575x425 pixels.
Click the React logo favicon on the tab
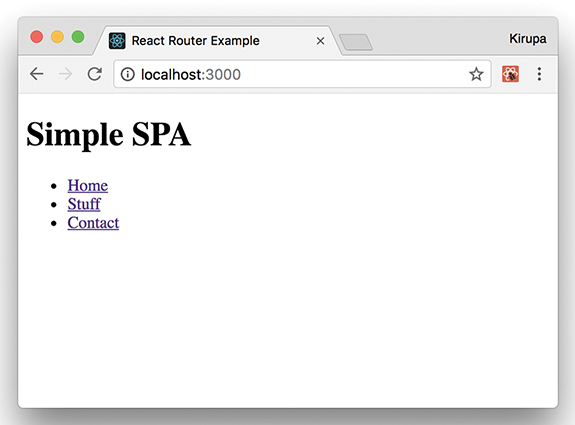117,41
